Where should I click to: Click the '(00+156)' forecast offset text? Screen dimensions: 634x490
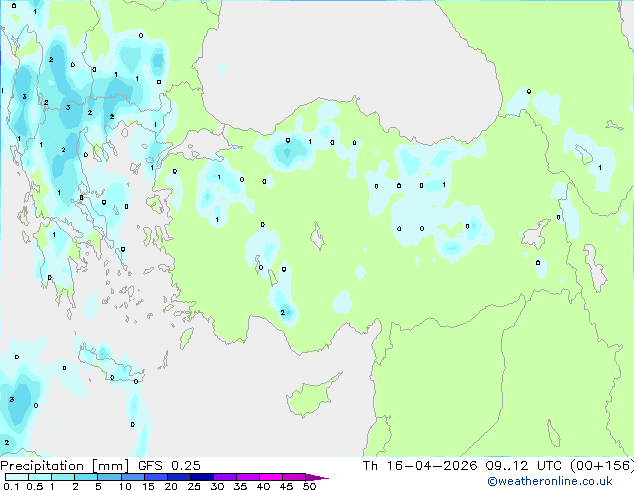pos(602,466)
